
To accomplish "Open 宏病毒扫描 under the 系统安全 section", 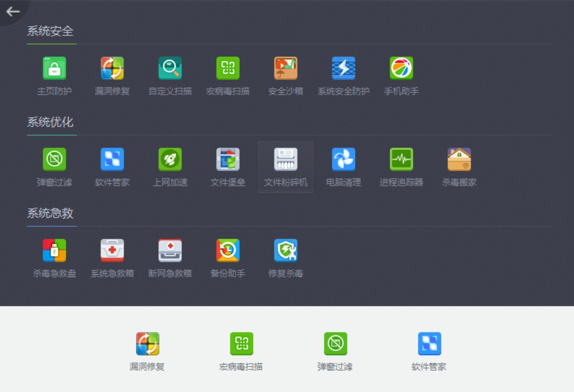I will 228,68.
